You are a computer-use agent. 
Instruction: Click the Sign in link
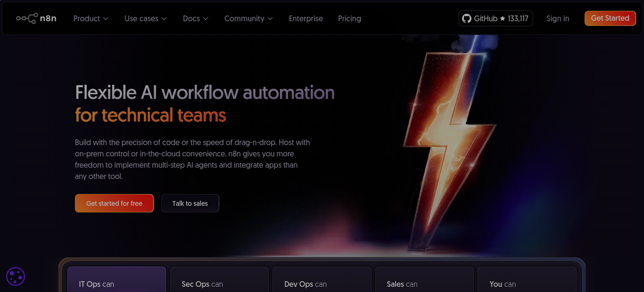click(x=558, y=18)
